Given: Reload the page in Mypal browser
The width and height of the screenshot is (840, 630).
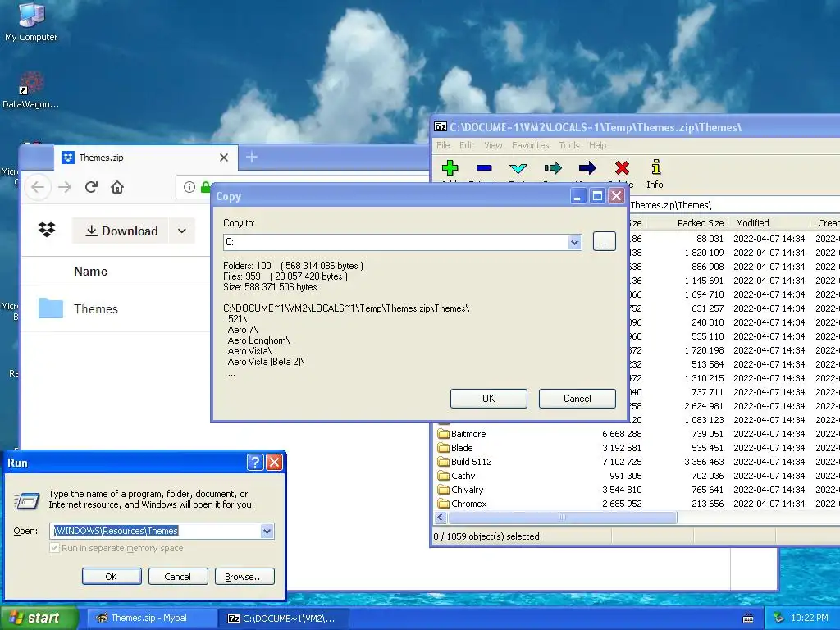Looking at the screenshot, I should 92,187.
